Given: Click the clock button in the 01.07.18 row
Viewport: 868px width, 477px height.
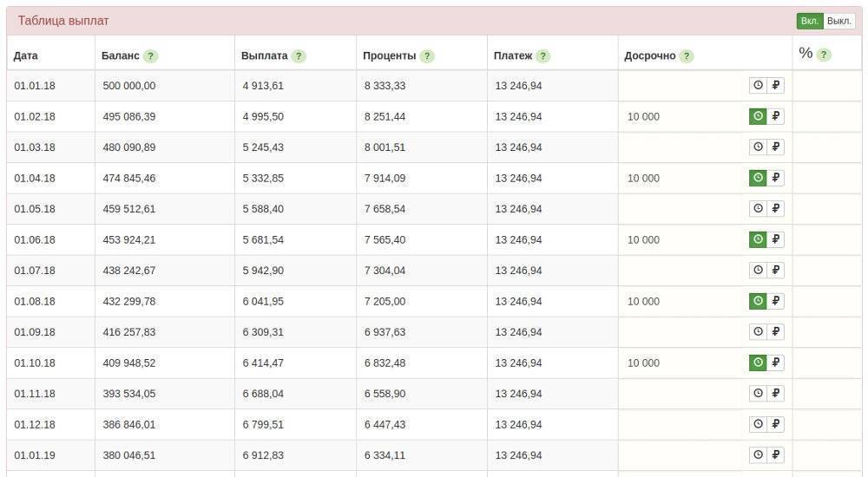Looking at the screenshot, I should point(758,271).
